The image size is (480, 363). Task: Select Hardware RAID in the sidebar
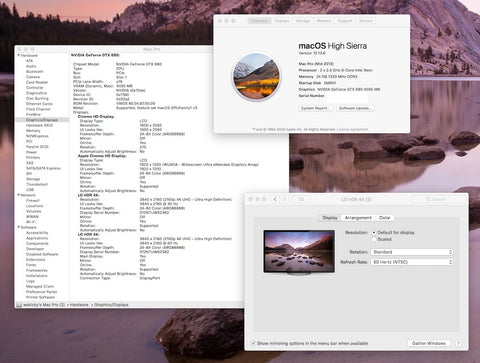click(x=39, y=125)
